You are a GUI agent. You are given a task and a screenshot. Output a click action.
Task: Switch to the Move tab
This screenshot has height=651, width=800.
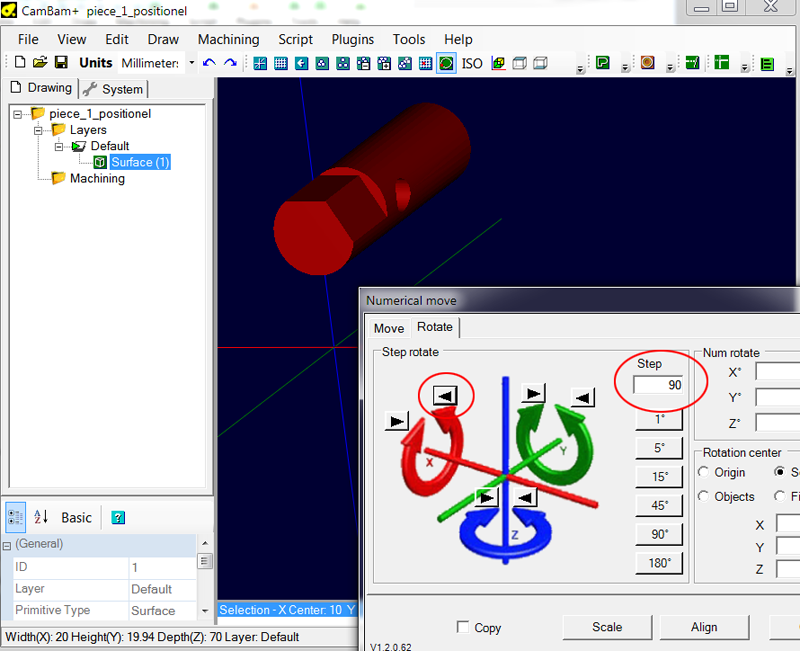pos(389,328)
